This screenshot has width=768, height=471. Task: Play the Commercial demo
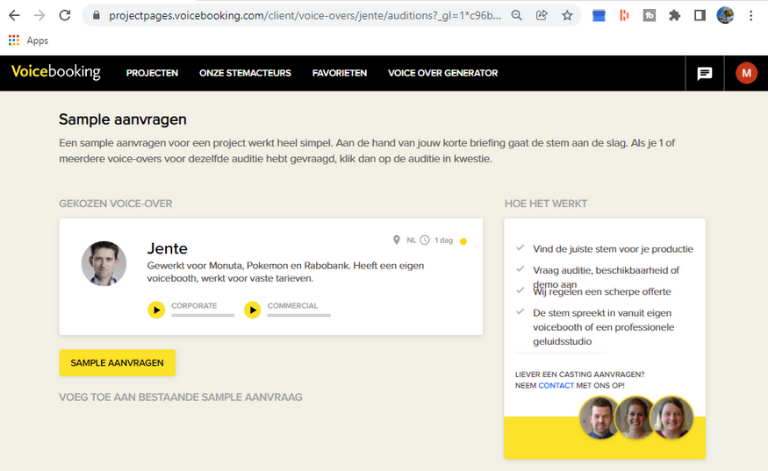[x=252, y=310]
